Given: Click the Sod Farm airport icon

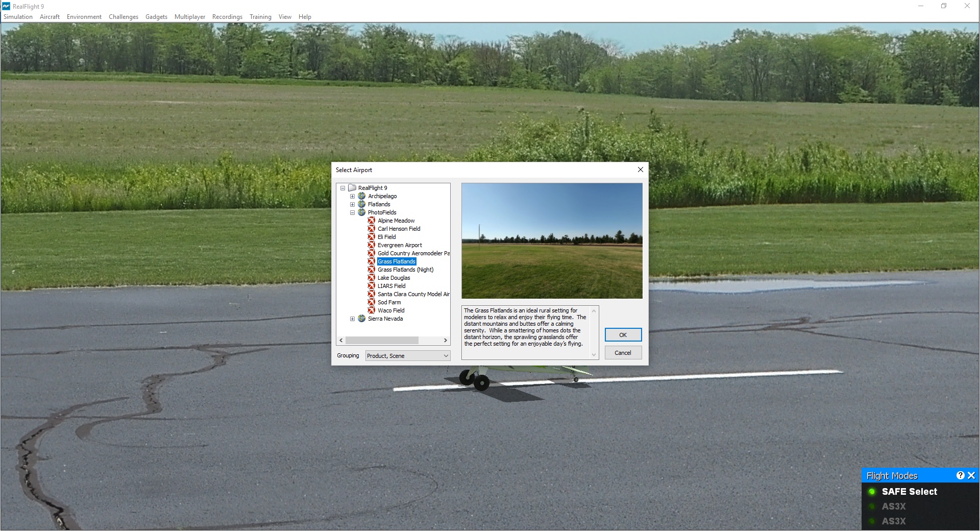Looking at the screenshot, I should (371, 302).
